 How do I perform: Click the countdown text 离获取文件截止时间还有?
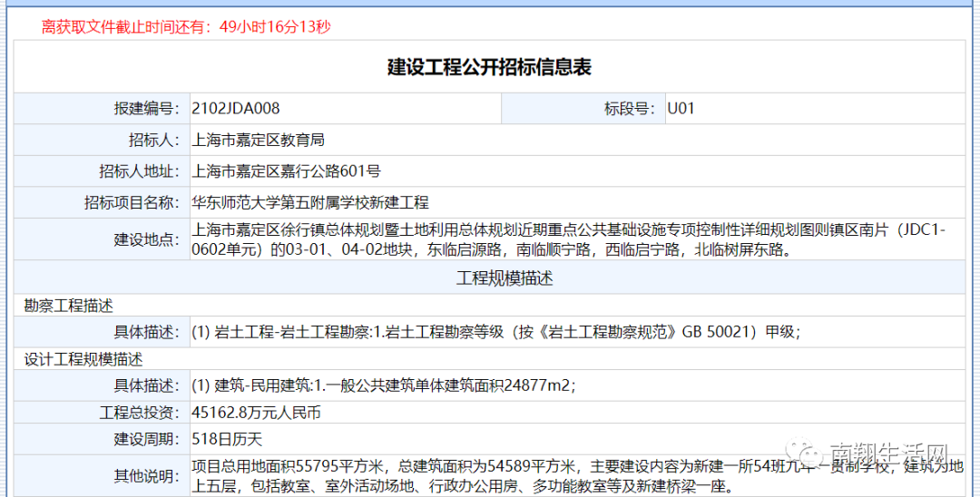point(186,27)
